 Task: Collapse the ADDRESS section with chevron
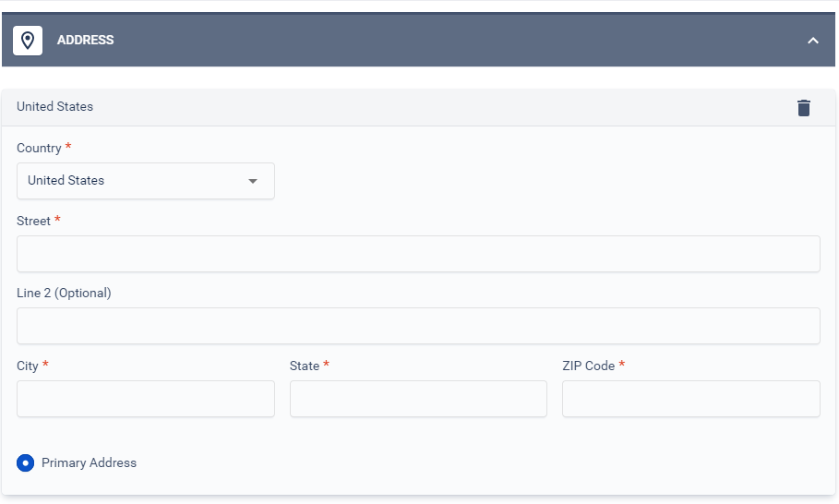813,40
